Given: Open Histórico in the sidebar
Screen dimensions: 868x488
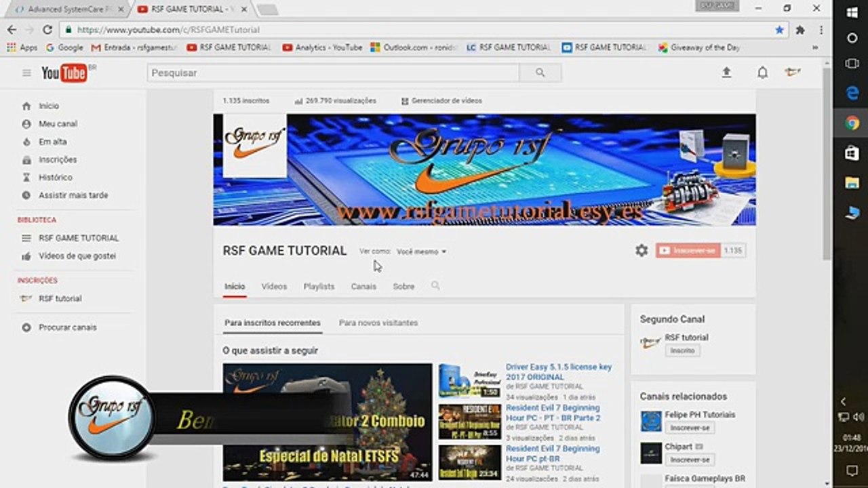Looking at the screenshot, I should [x=56, y=178].
